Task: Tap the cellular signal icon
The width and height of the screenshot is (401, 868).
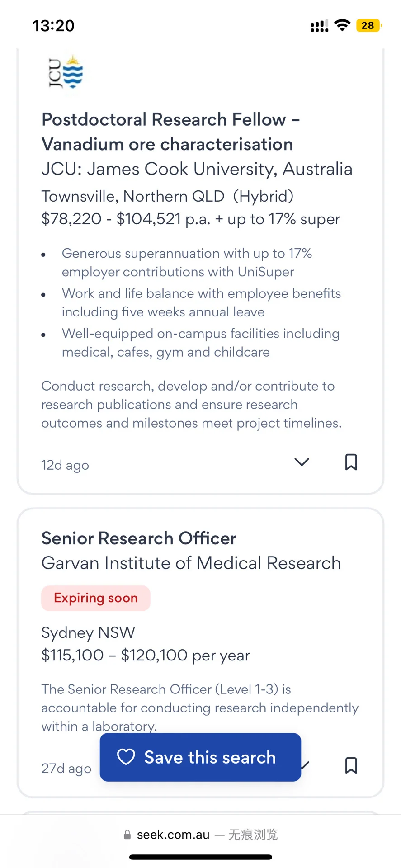Action: click(x=319, y=27)
